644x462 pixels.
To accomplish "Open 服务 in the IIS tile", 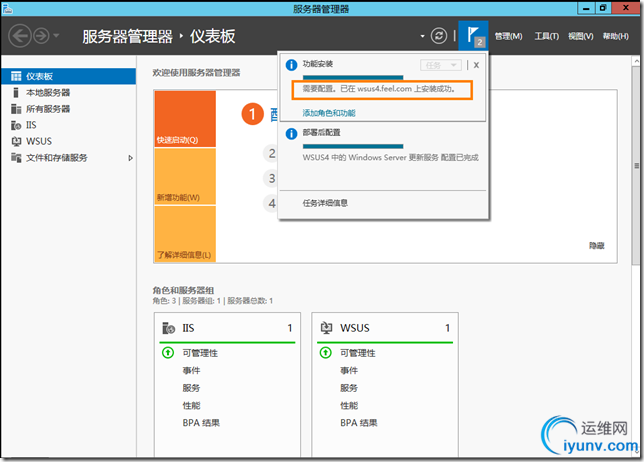I will pos(191,388).
